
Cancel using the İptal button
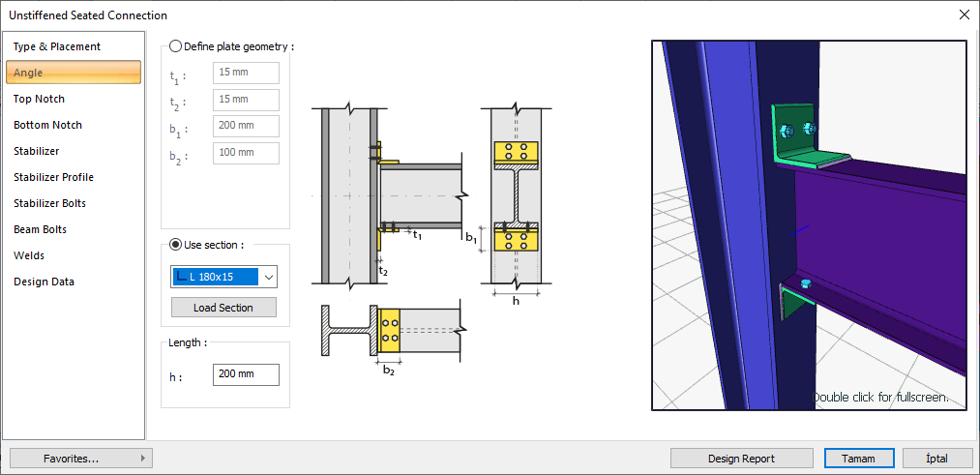coord(936,459)
